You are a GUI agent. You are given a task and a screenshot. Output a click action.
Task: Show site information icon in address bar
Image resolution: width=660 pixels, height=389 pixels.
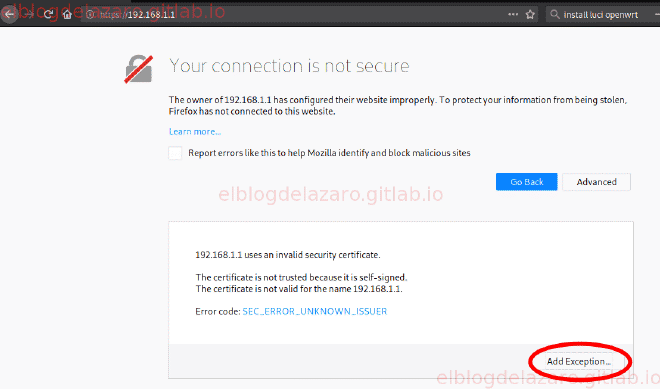coord(90,14)
